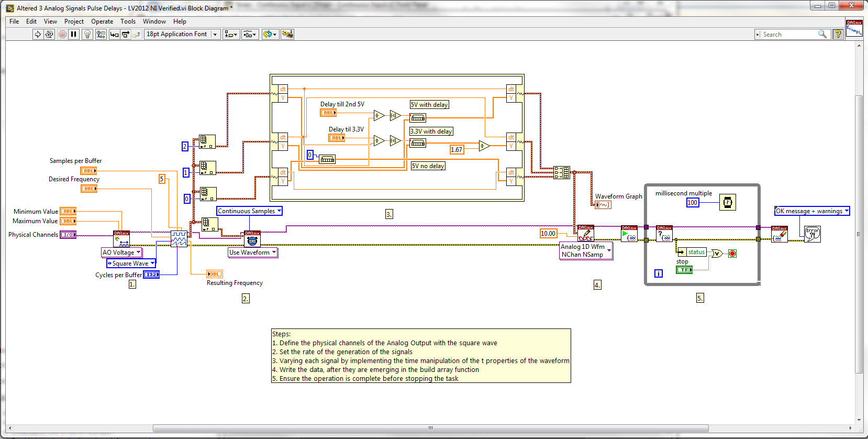Select the Simple Error Handler VI node
This screenshot has width=868, height=439.
coord(813,234)
